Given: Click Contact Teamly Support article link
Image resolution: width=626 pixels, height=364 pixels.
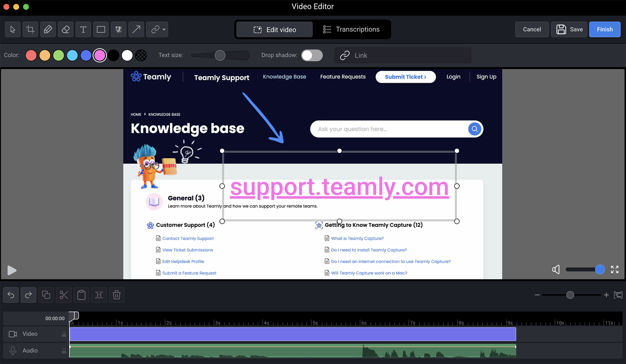Looking at the screenshot, I should pyautogui.click(x=188, y=239).
